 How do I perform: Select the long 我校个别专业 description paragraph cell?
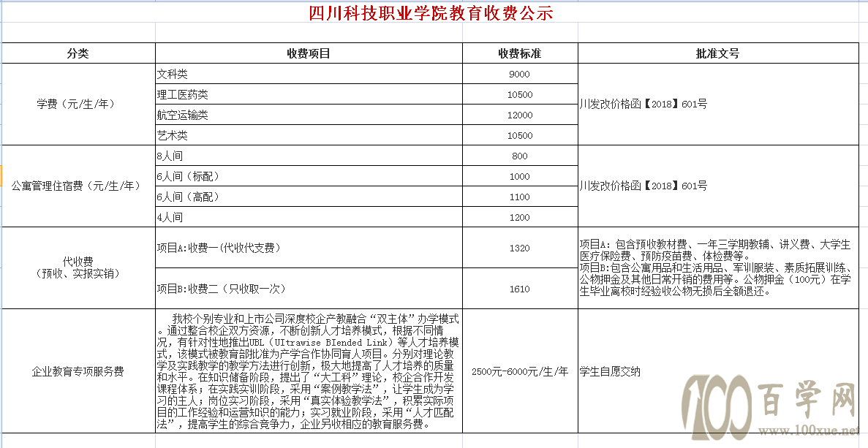pos(309,371)
